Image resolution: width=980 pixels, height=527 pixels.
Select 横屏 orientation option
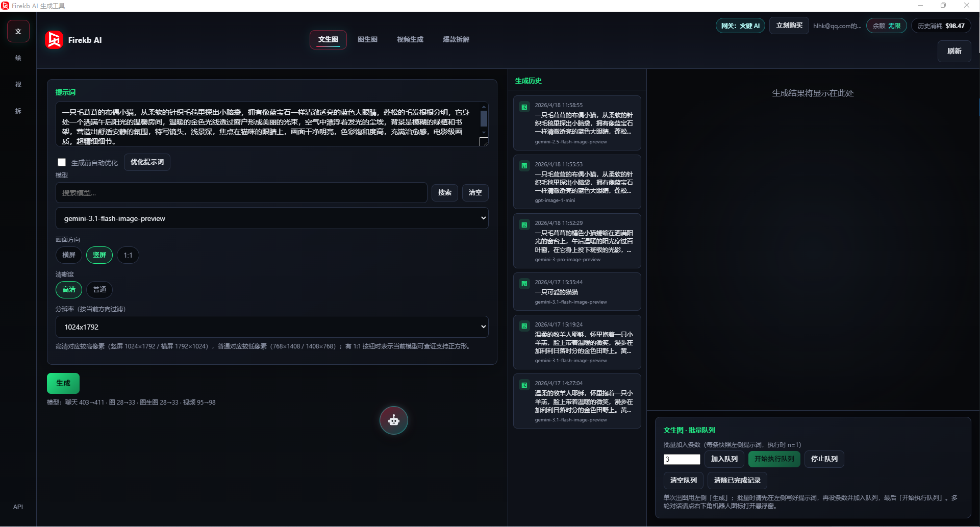point(69,255)
